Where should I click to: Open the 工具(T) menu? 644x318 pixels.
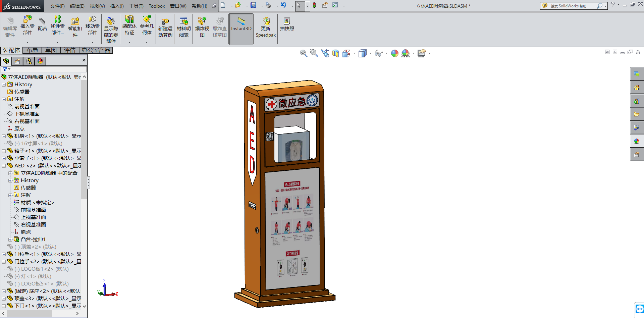pos(136,6)
